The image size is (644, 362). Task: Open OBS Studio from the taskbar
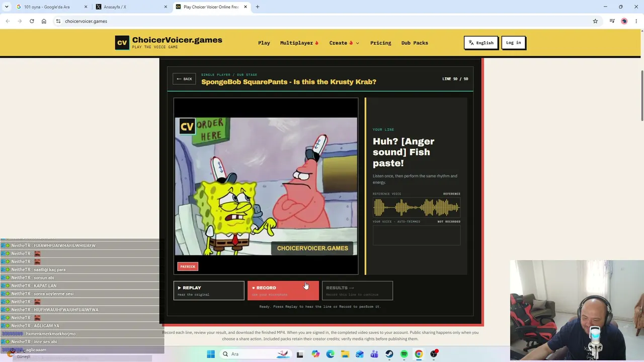pyautogui.click(x=434, y=354)
